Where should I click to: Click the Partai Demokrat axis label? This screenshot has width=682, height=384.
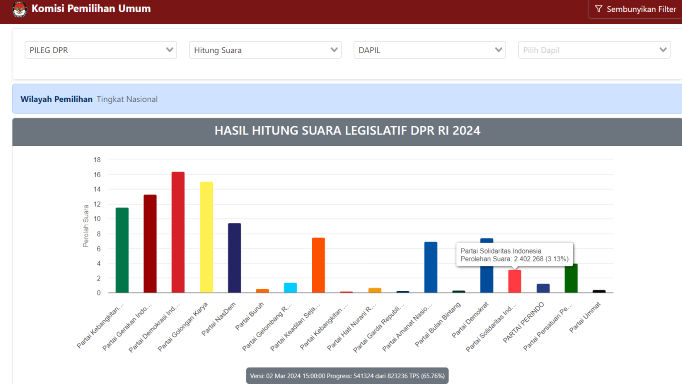coord(470,320)
